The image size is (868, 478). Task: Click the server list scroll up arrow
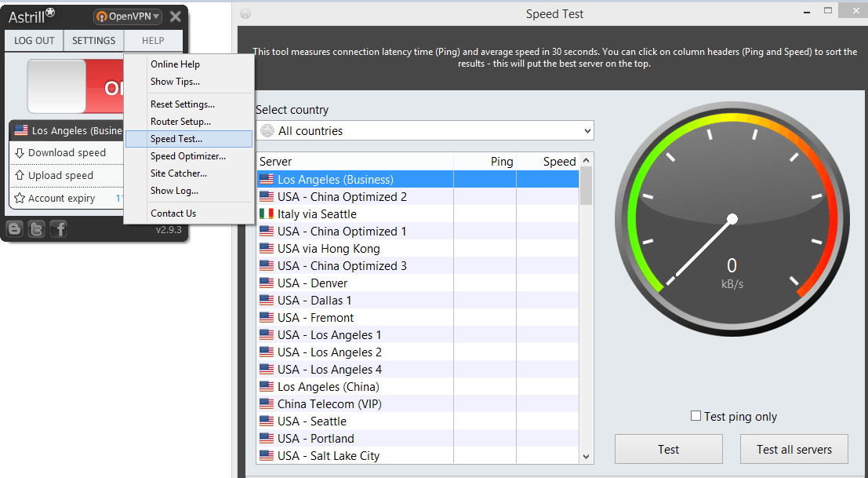pyautogui.click(x=587, y=161)
